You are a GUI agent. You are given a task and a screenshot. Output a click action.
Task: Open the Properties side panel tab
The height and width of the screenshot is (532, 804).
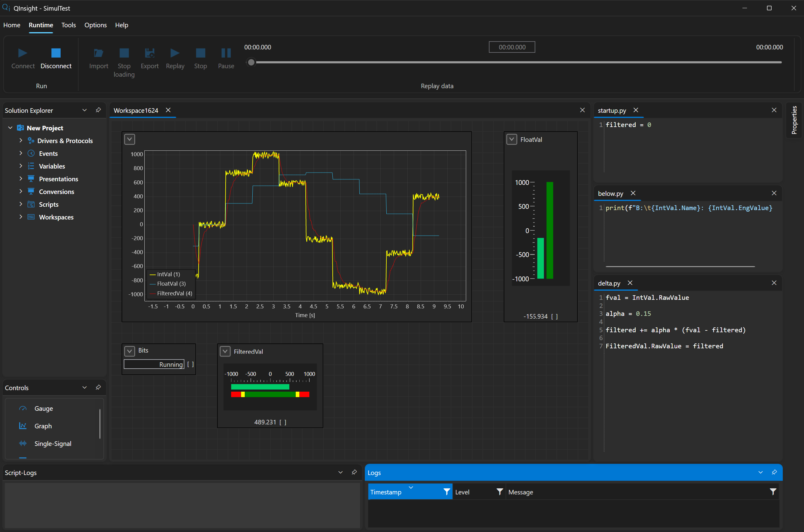(x=794, y=120)
